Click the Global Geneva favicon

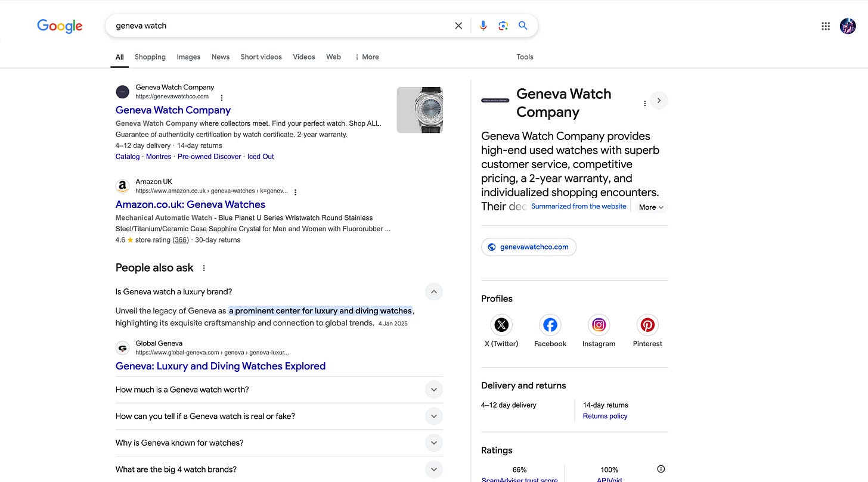pos(122,348)
